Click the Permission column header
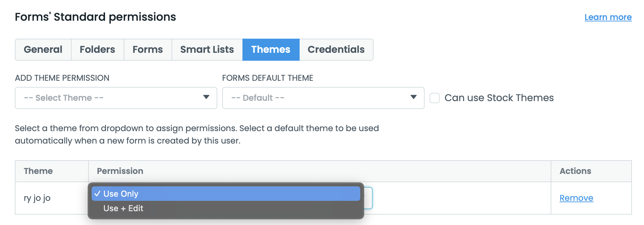Image resolution: width=644 pixels, height=225 pixels. pos(120,171)
